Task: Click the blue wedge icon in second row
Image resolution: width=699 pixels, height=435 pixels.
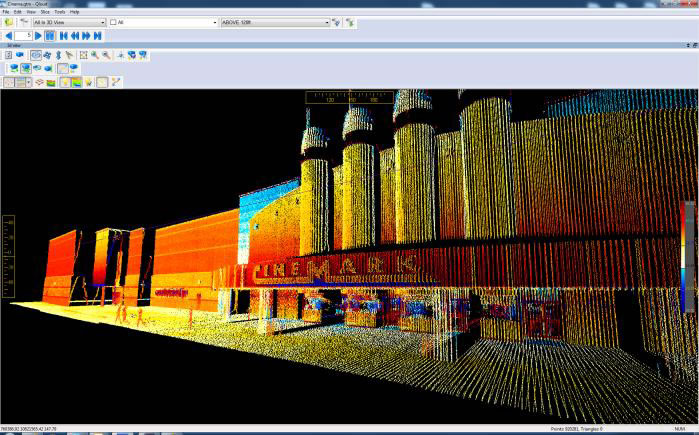Action: pos(48,68)
